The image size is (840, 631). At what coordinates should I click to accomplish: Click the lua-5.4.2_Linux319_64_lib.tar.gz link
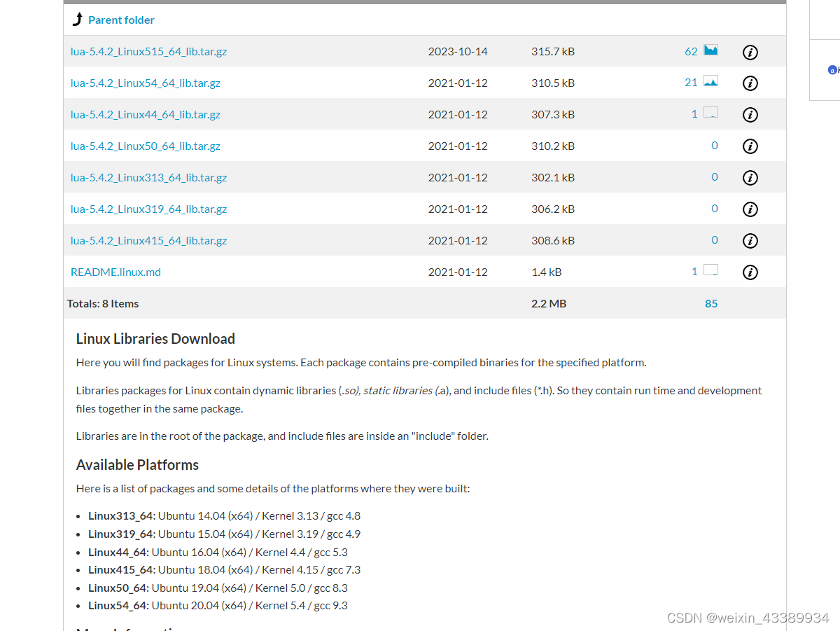(148, 209)
